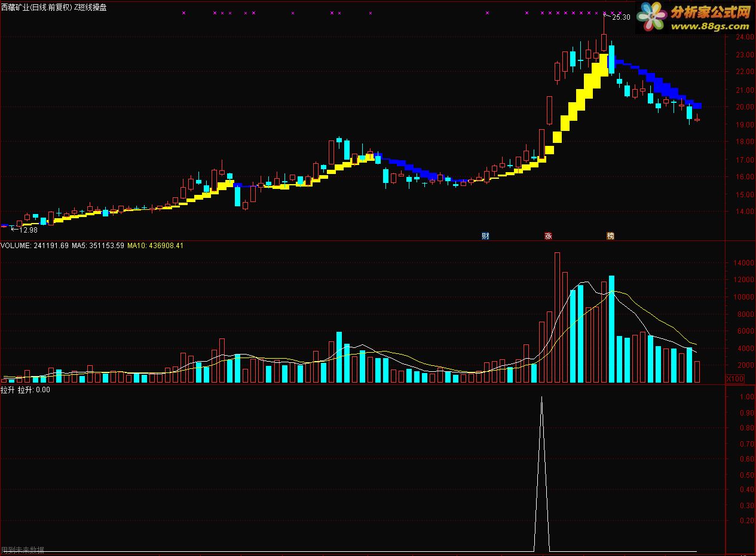Click the MA5: 351153.59 value

pyautogui.click(x=97, y=246)
